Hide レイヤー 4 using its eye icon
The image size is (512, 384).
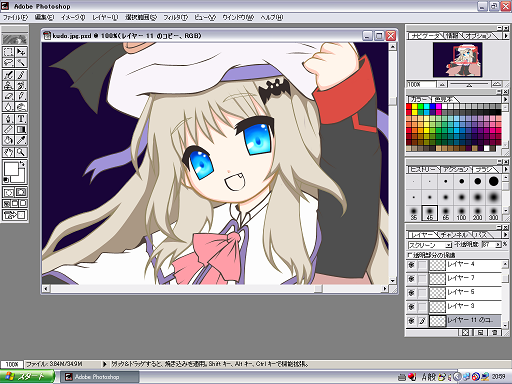(x=411, y=265)
